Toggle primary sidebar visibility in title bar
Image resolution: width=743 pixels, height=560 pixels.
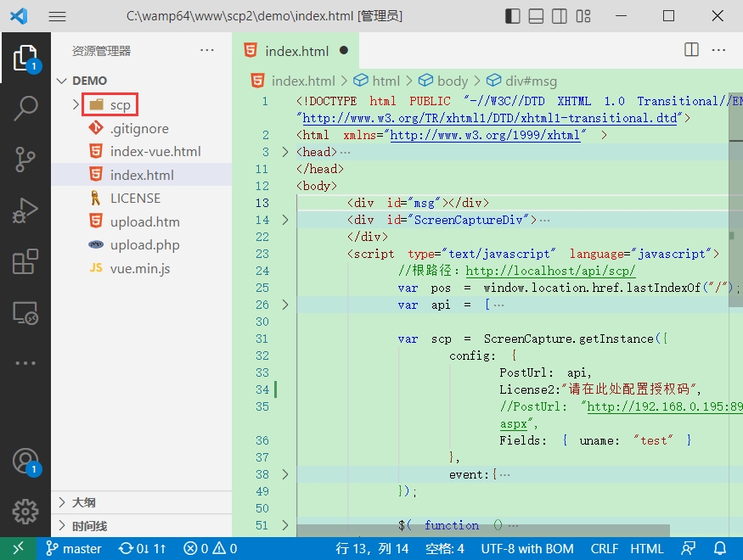513,16
